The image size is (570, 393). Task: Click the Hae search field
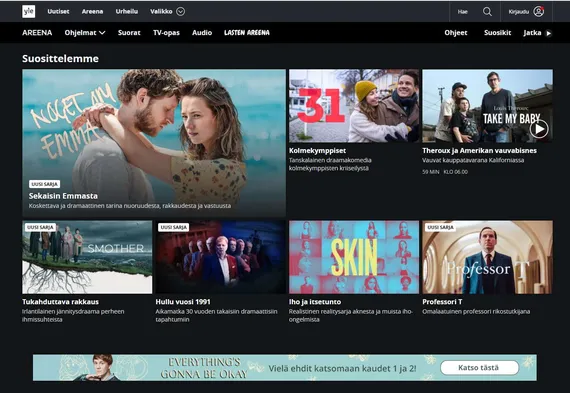(x=462, y=12)
